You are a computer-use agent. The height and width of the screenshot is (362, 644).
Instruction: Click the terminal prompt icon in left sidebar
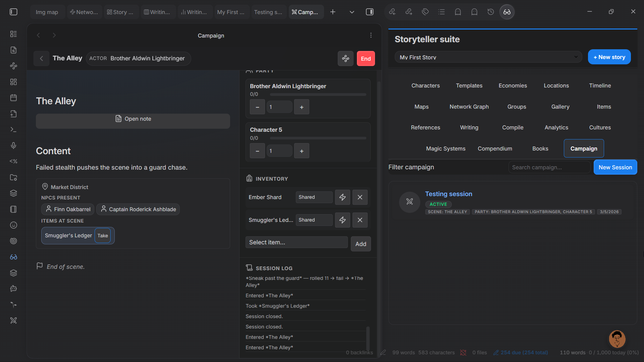tap(13, 129)
